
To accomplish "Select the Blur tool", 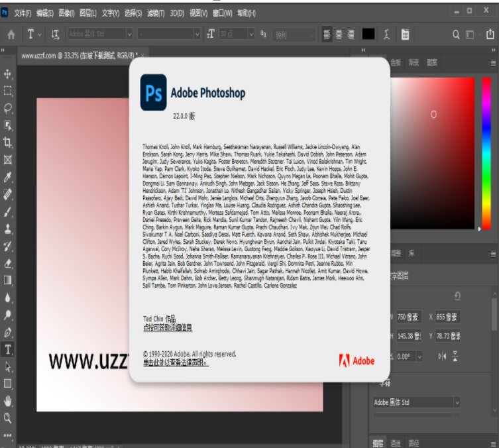I will [x=8, y=298].
